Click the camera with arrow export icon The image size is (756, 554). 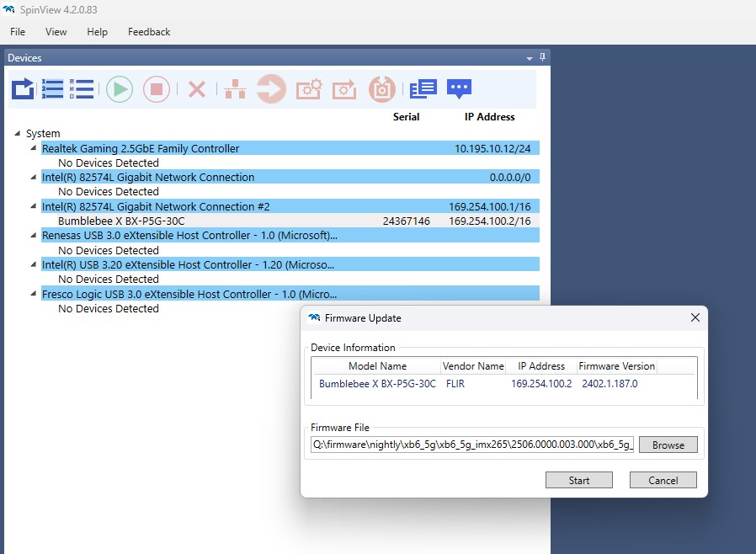344,89
